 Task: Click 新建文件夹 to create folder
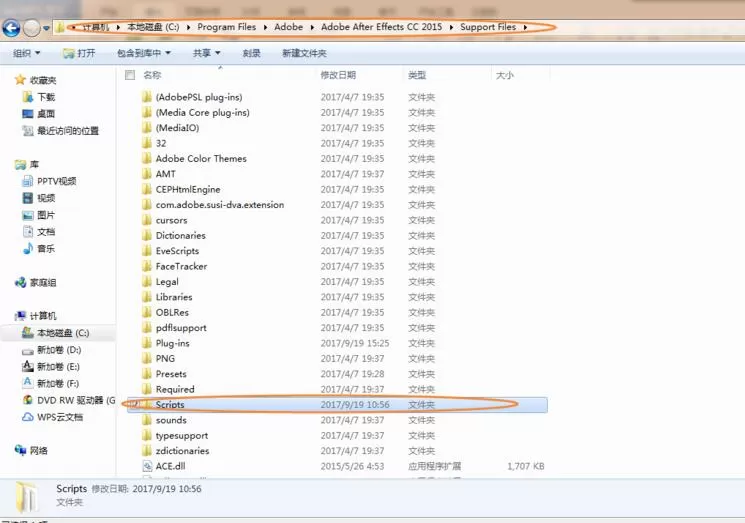[x=304, y=53]
